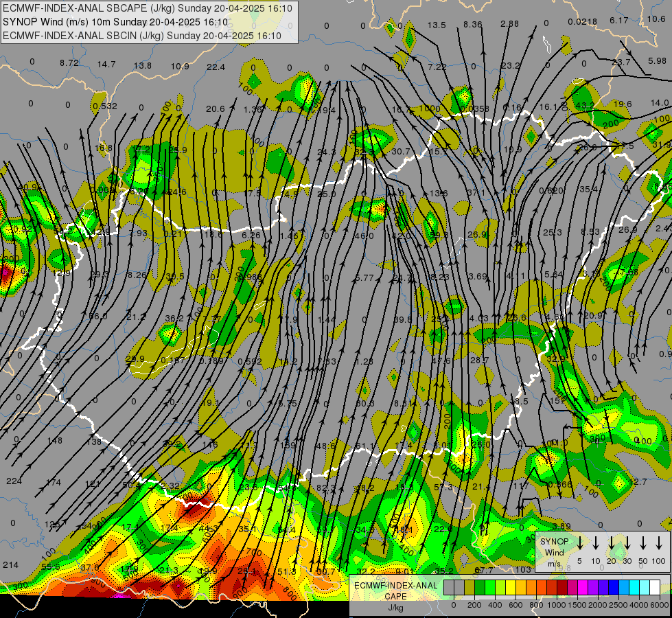Pick the olive CAPE legend swatch
This screenshot has width=672, height=618.
pos(470,587)
